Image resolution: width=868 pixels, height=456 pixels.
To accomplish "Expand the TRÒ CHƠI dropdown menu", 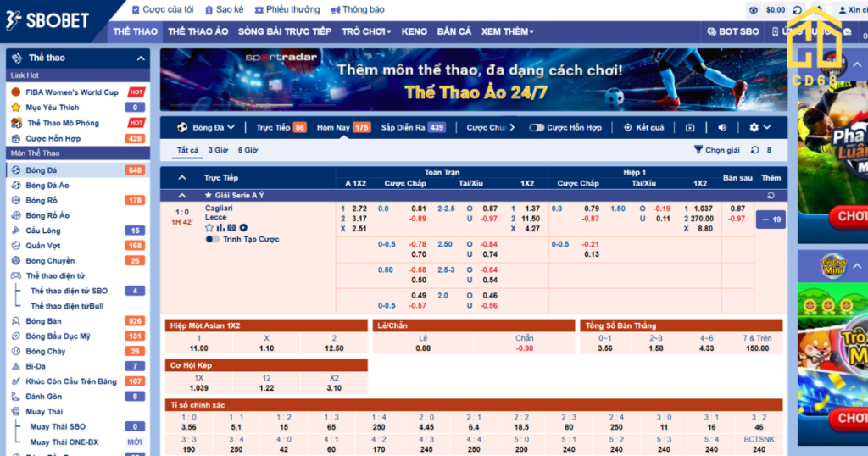I will coord(366,31).
